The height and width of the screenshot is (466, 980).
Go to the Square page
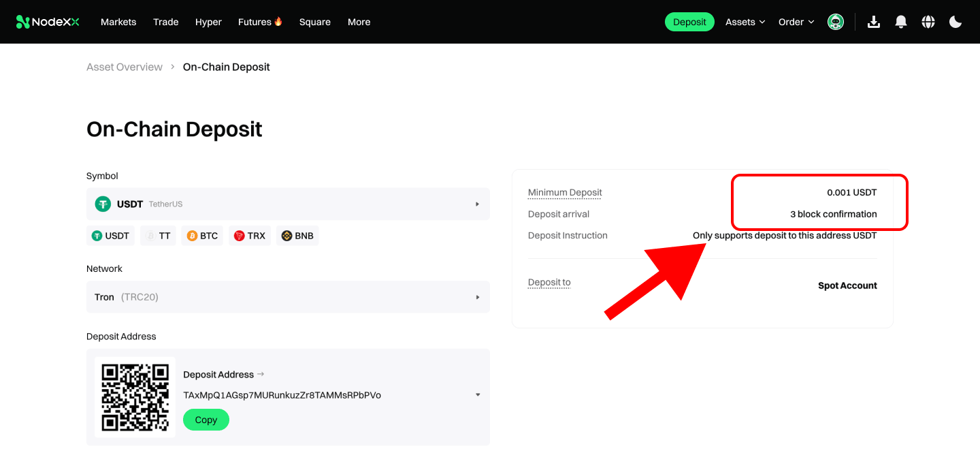pyautogui.click(x=315, y=22)
